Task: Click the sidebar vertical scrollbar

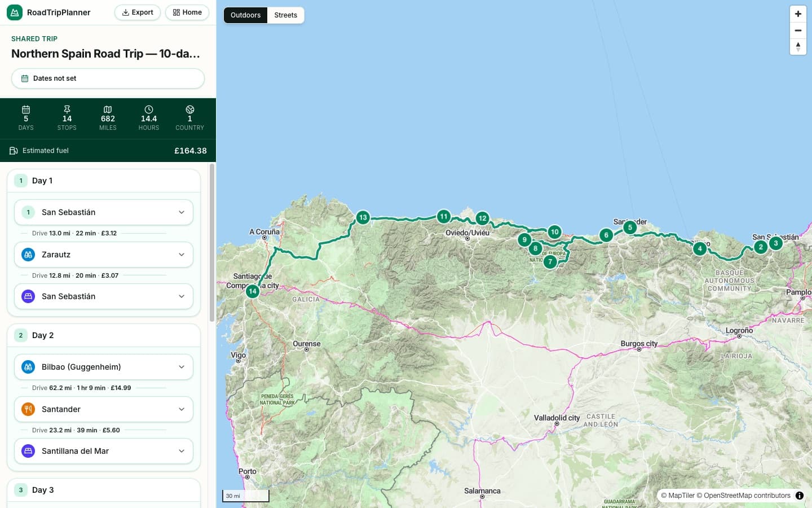Action: click(212, 243)
